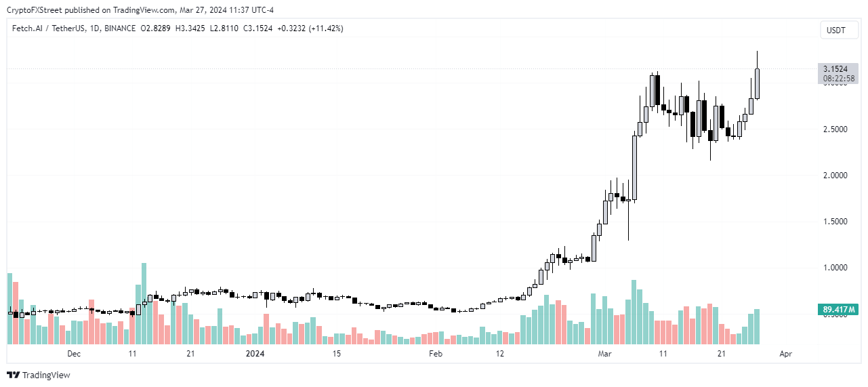Click the 1.5000 price axis label
The image size is (868, 387).
tap(836, 222)
